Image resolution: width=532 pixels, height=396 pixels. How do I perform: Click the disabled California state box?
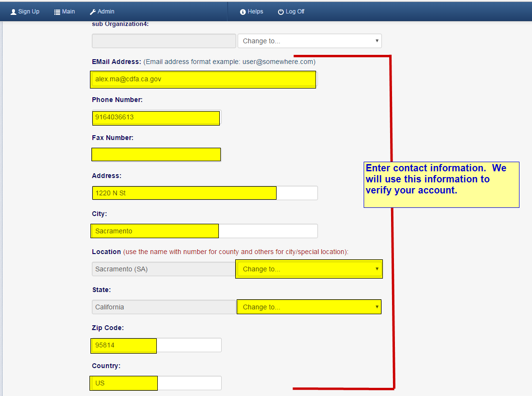coord(164,307)
